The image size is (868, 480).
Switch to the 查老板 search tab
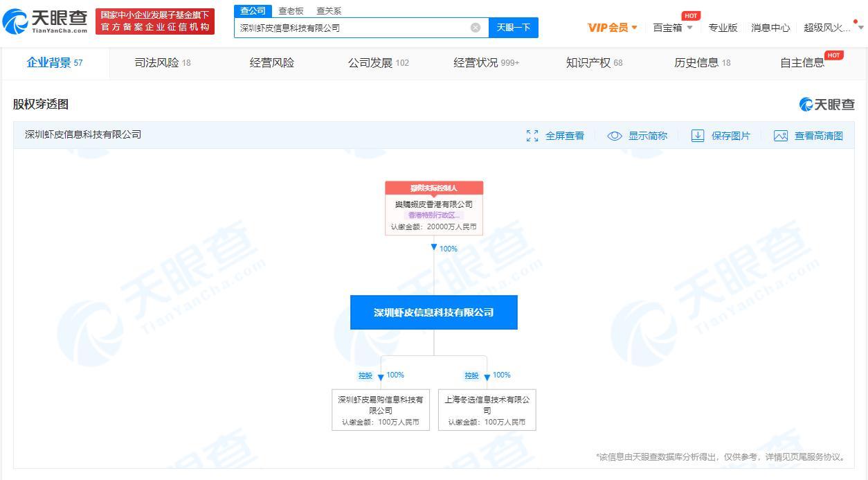pos(291,11)
